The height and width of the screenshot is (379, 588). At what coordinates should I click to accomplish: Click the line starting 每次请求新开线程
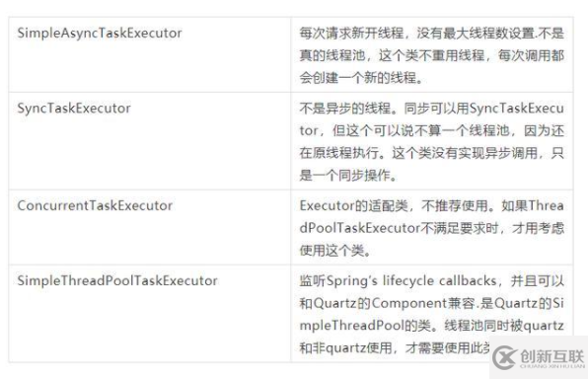[x=431, y=34]
